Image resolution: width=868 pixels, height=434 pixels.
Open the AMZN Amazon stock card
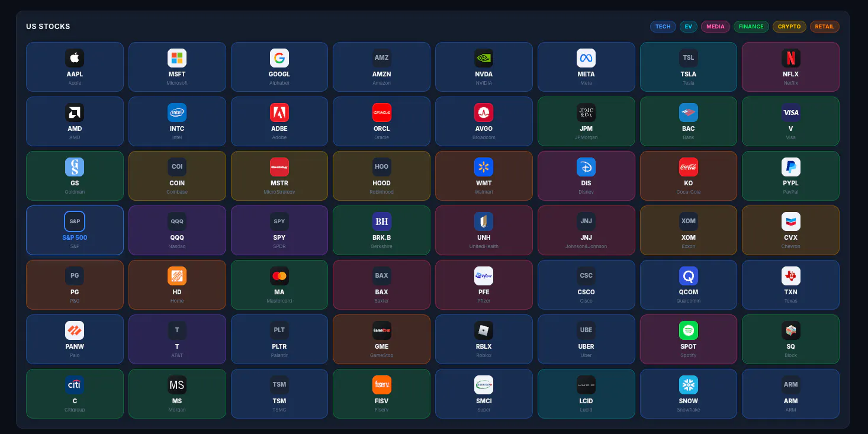(382, 67)
